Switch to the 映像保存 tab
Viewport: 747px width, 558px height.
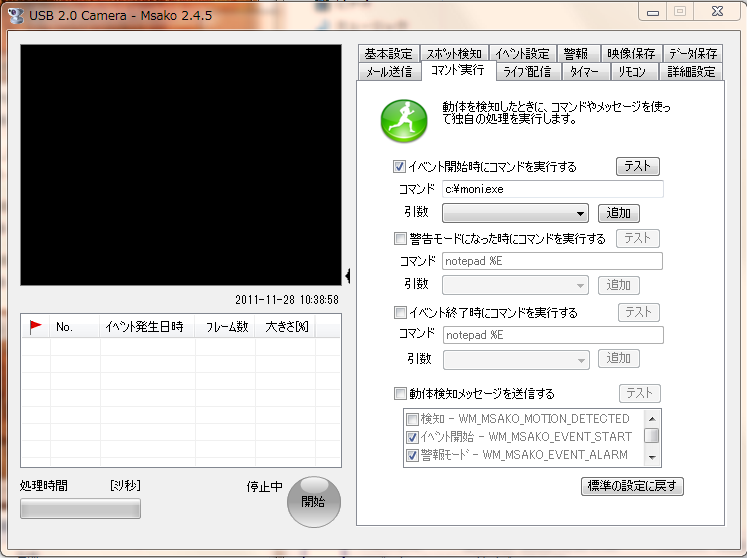[x=631, y=53]
